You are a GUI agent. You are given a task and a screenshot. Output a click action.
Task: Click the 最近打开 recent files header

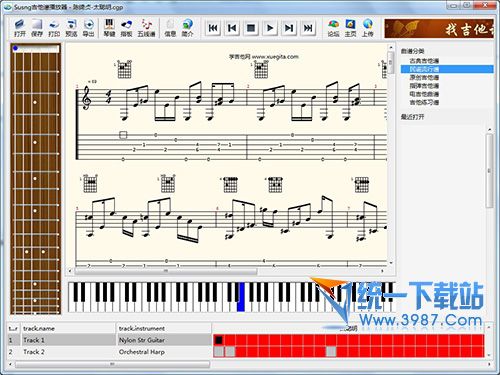412,117
